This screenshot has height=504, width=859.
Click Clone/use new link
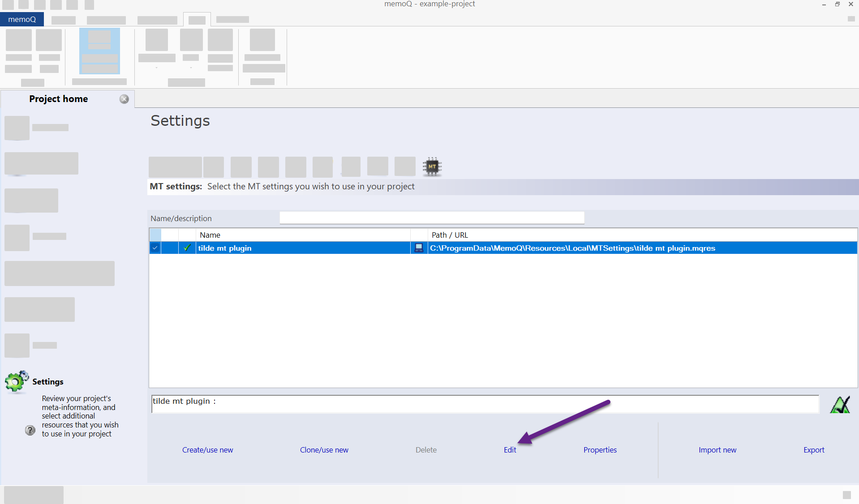(x=324, y=450)
